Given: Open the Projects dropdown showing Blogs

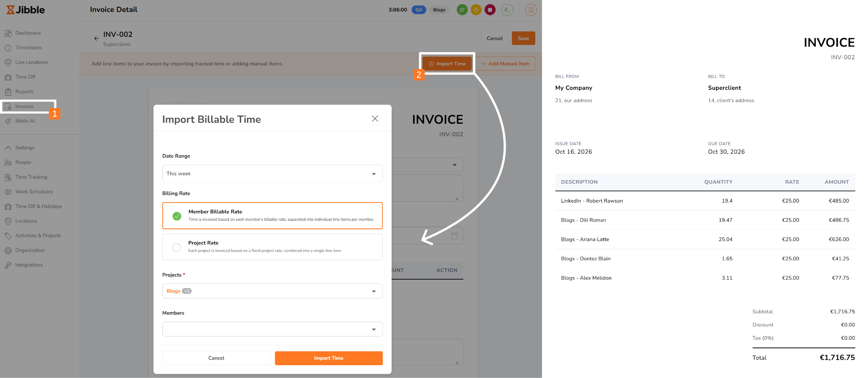Looking at the screenshot, I should click(273, 291).
